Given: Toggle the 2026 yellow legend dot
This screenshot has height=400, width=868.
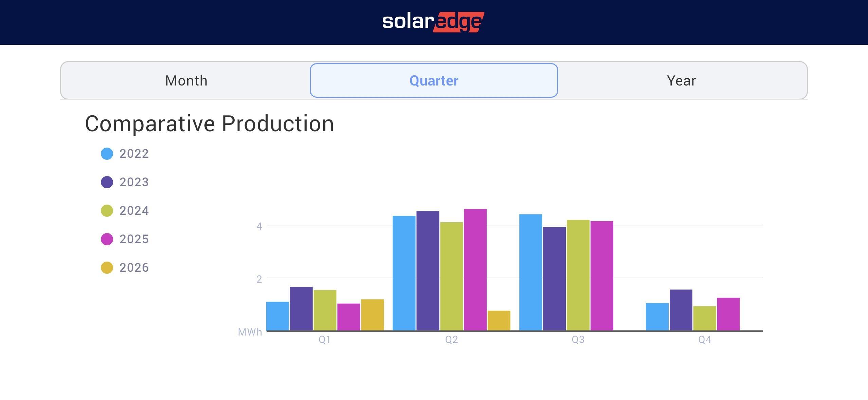Looking at the screenshot, I should pyautogui.click(x=107, y=268).
